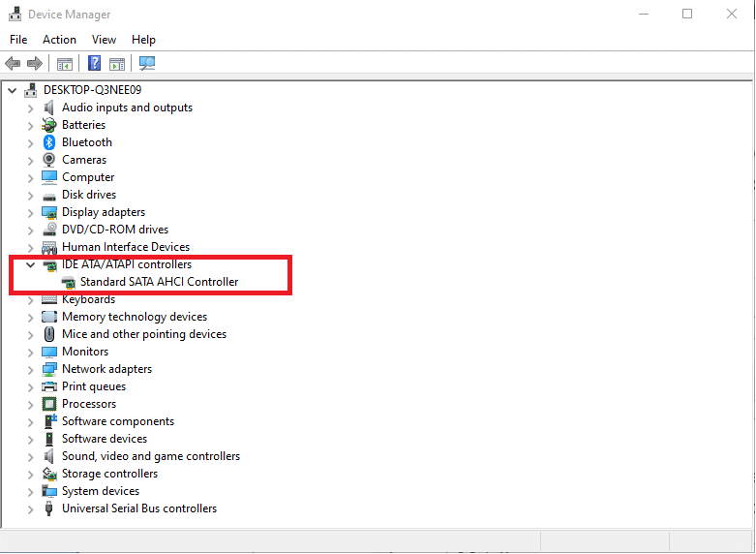Expand the Disk drives node

pyautogui.click(x=31, y=196)
